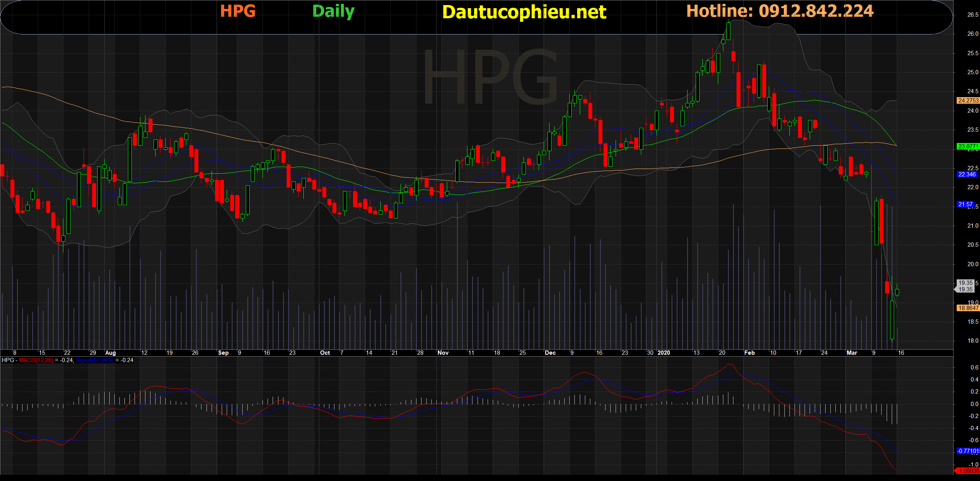Viewport: 980px width, 481px height.
Task: Click the Dautucophieu.net website title
Action: [x=524, y=12]
